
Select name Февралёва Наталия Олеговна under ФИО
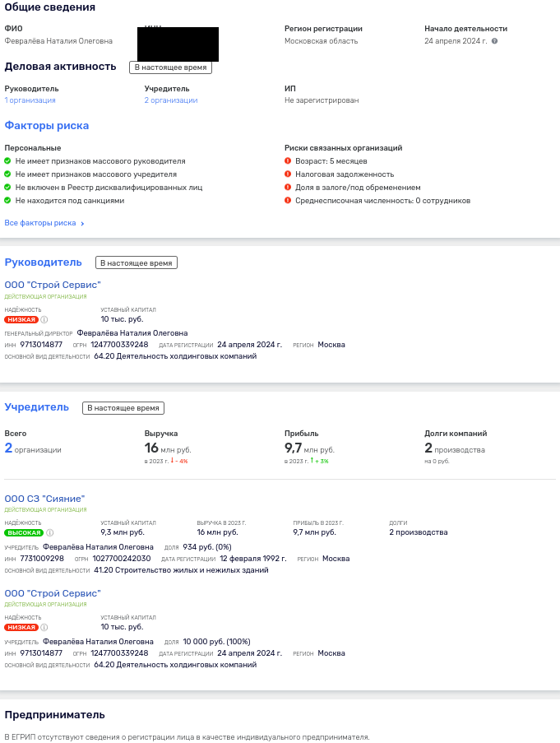point(58,41)
